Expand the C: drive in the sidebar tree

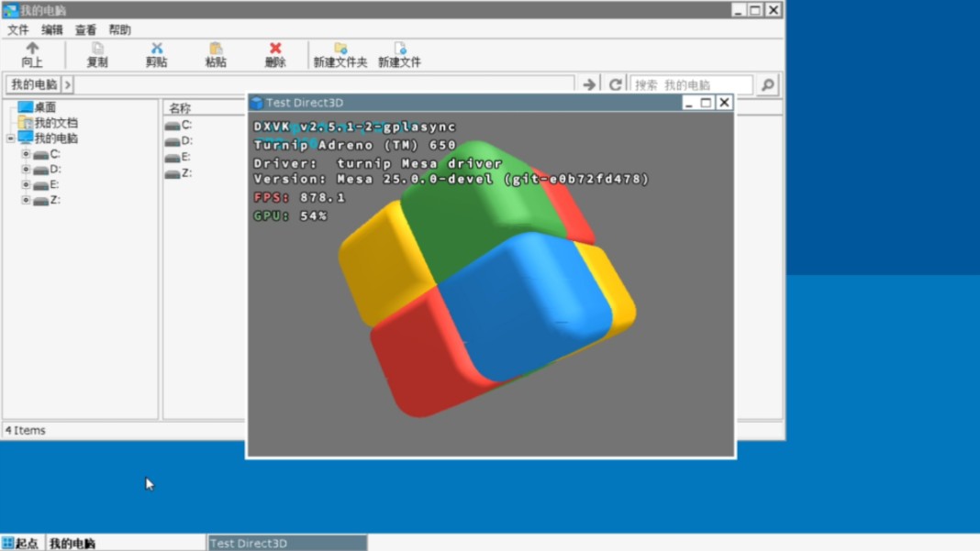click(x=27, y=154)
